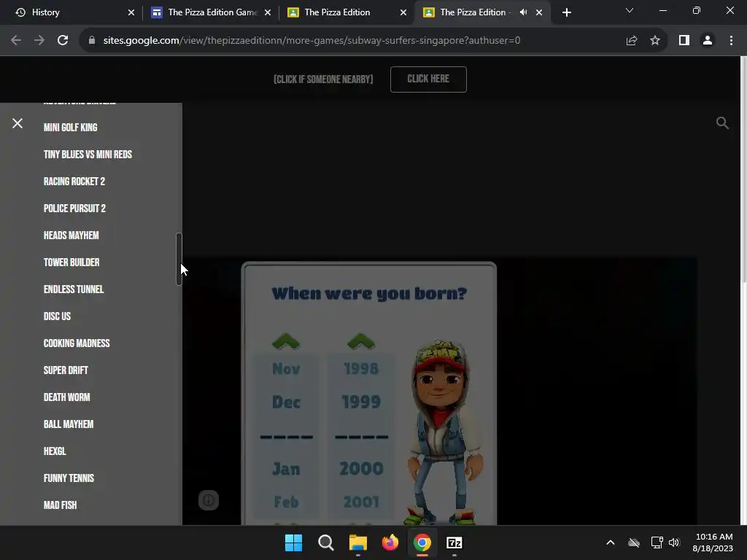The height and width of the screenshot is (560, 747).
Task: Pick 1999 in the year picker
Action: point(361,402)
